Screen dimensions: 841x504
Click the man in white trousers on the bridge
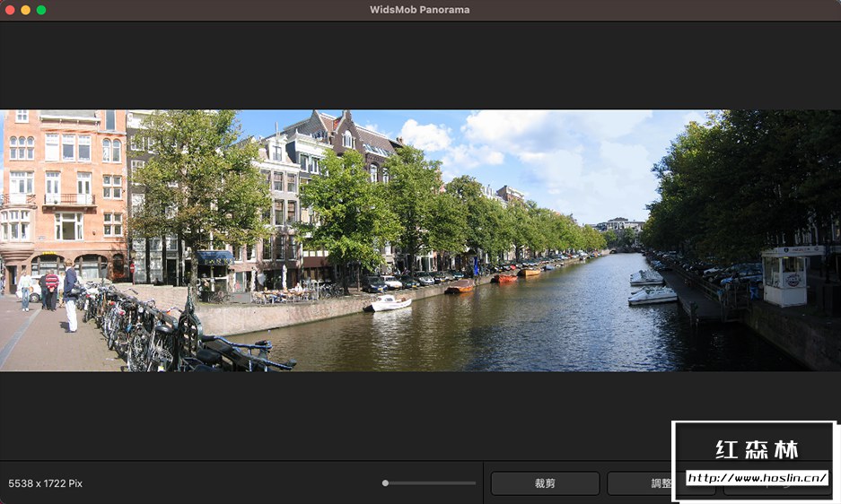coord(71,300)
